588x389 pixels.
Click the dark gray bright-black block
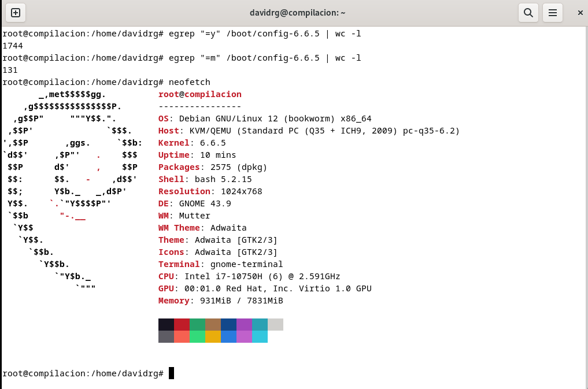coord(166,336)
